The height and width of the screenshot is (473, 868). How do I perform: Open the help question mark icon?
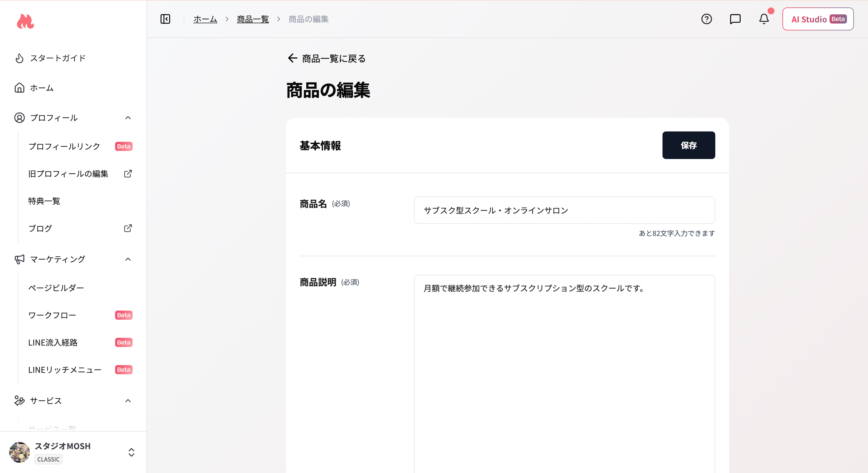[706, 19]
